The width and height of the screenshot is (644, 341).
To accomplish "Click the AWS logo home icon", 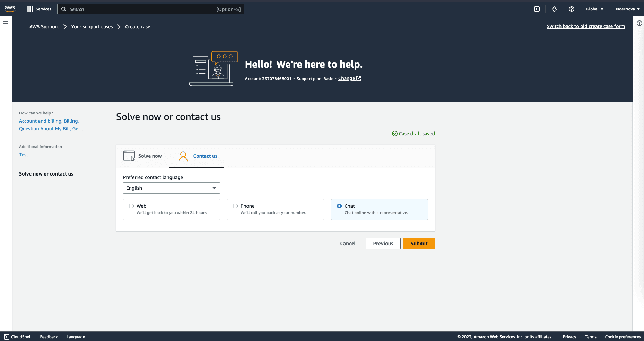I will pos(10,9).
